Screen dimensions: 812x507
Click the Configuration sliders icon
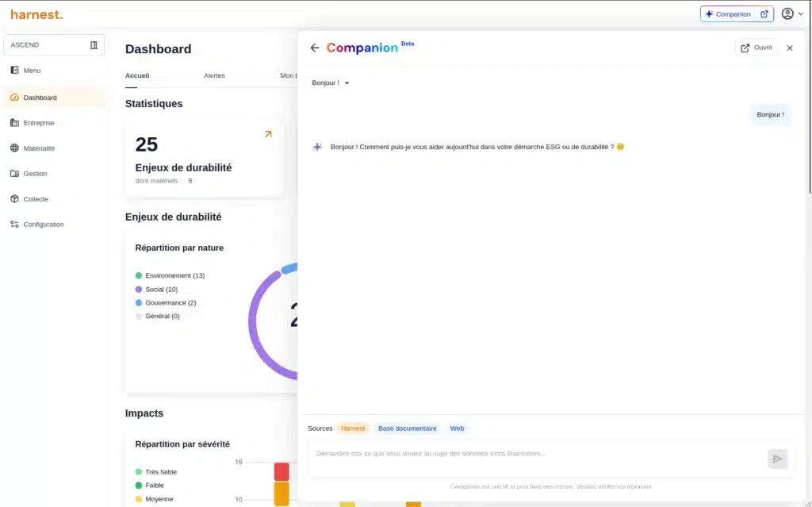(14, 225)
